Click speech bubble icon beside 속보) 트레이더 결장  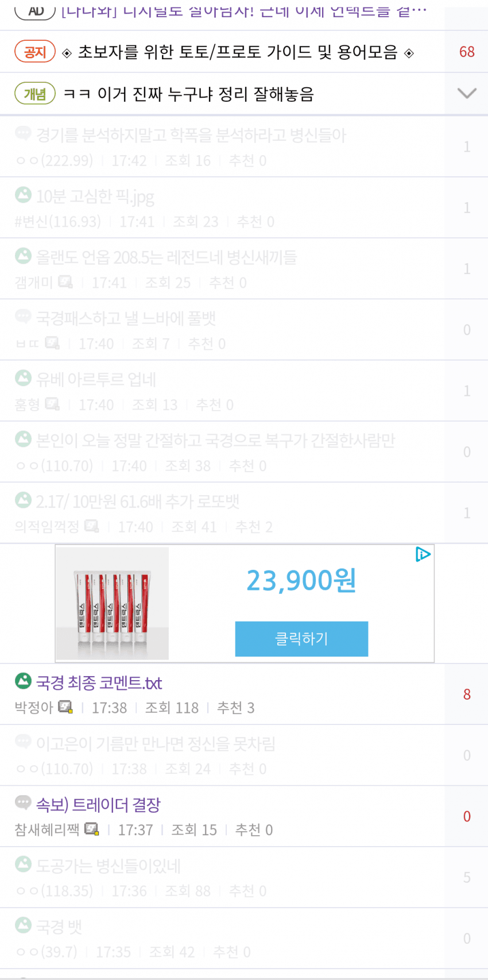pos(23,802)
